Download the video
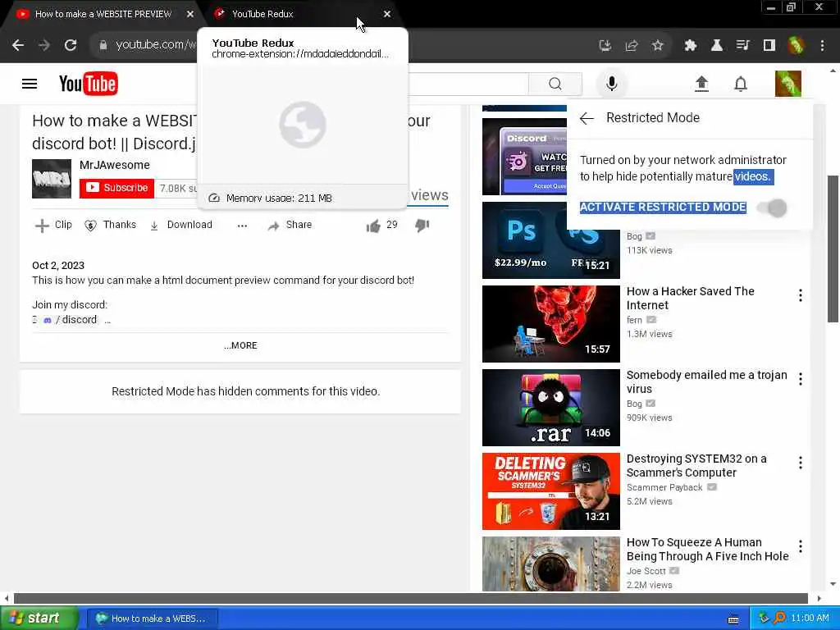The height and width of the screenshot is (630, 840). tap(180, 225)
